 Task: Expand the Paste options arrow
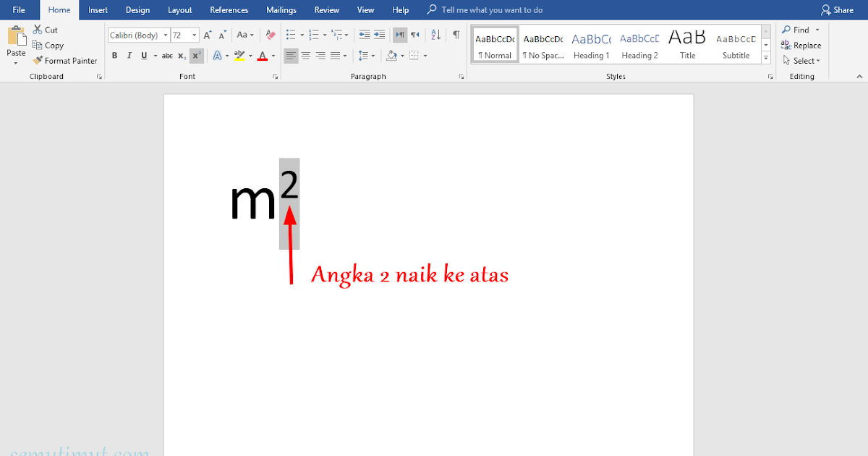(x=16, y=63)
